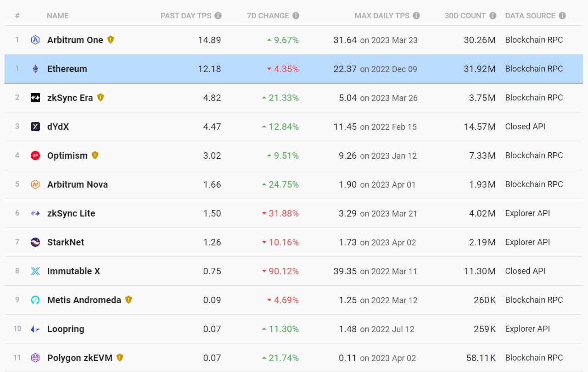Open the zkSync Era project link
This screenshot has height=372, width=588.
70,98
